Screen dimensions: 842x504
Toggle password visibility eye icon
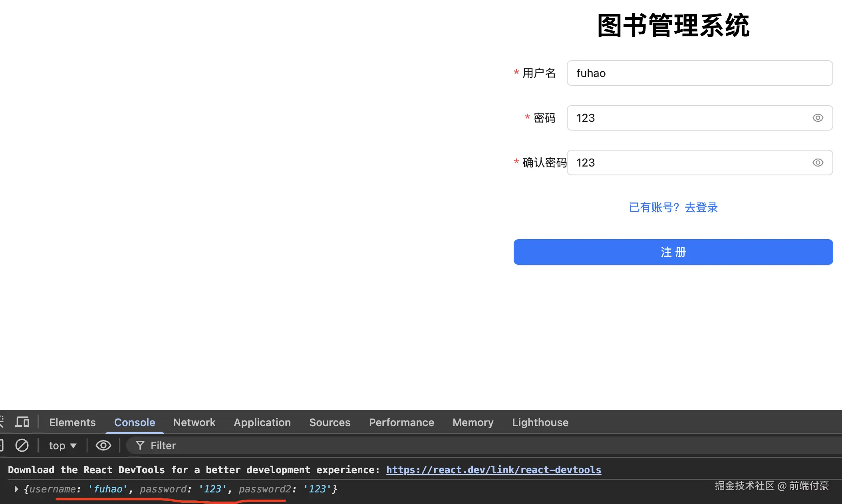[x=818, y=118]
